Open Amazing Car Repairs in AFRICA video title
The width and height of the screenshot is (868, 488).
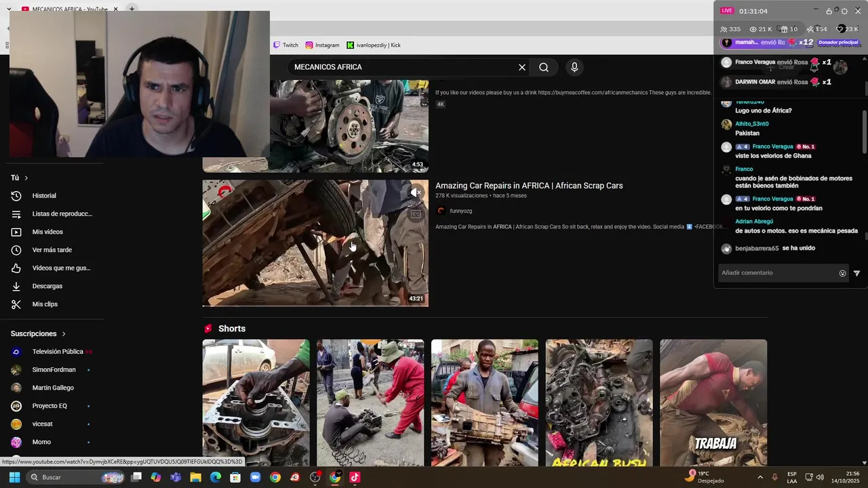529,186
